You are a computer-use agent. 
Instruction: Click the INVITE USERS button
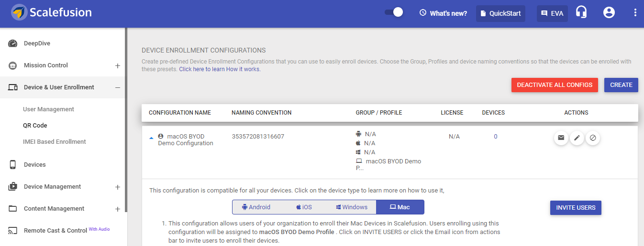coord(576,208)
